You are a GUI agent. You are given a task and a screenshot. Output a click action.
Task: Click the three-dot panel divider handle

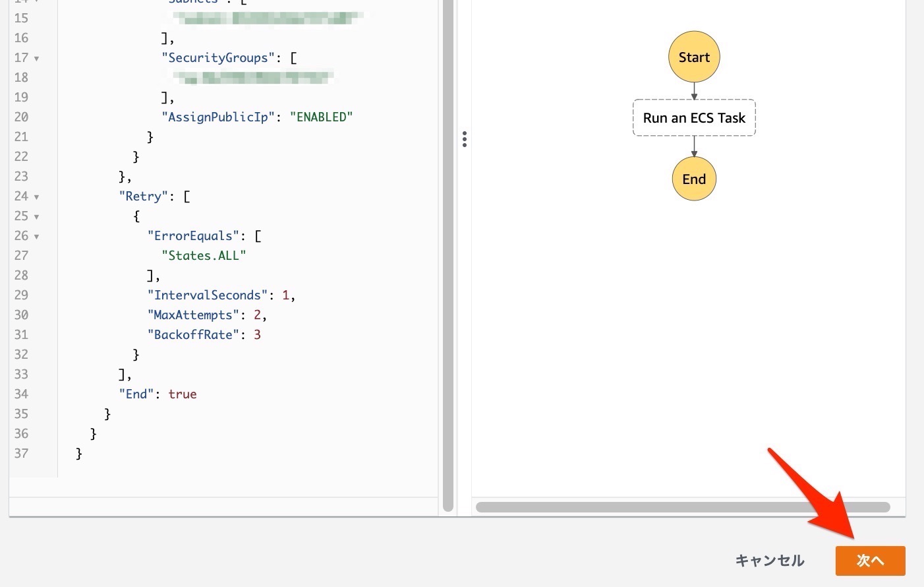pyautogui.click(x=465, y=139)
